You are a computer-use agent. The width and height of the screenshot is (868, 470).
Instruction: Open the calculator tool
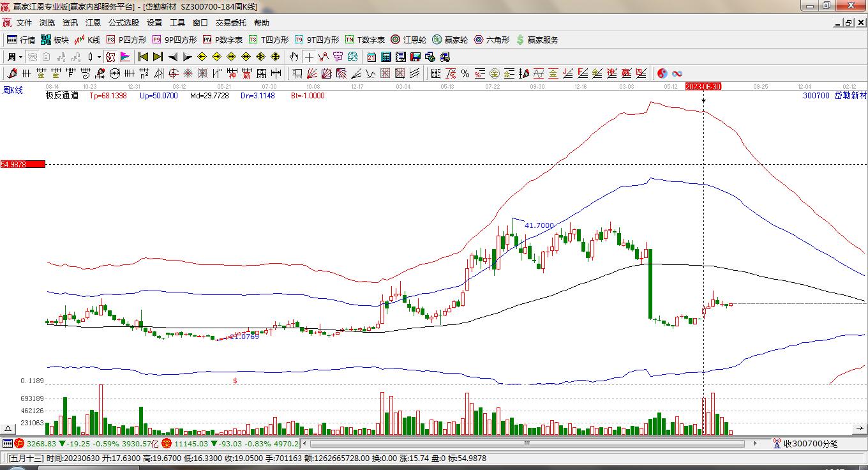[x=385, y=57]
